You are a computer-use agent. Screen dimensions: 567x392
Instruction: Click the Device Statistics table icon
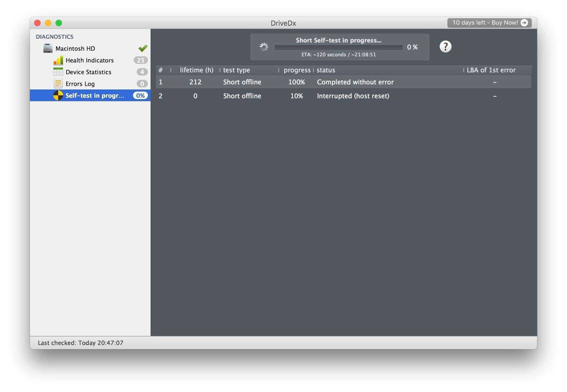58,72
